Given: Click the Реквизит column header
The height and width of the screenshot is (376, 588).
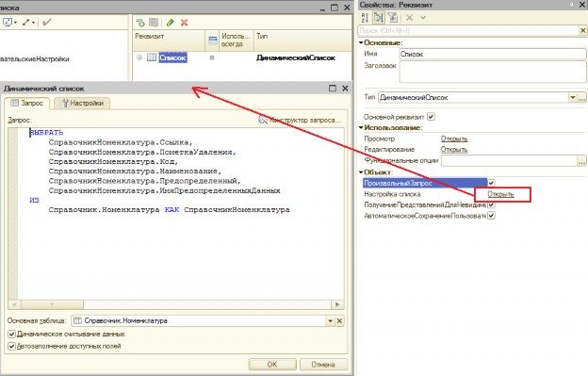Looking at the screenshot, I should [169, 41].
